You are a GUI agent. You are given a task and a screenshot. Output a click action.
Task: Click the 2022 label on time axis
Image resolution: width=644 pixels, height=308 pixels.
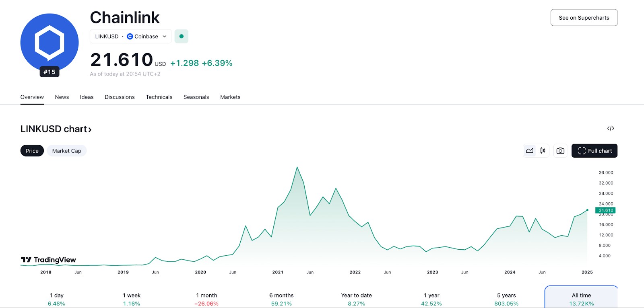tap(355, 272)
